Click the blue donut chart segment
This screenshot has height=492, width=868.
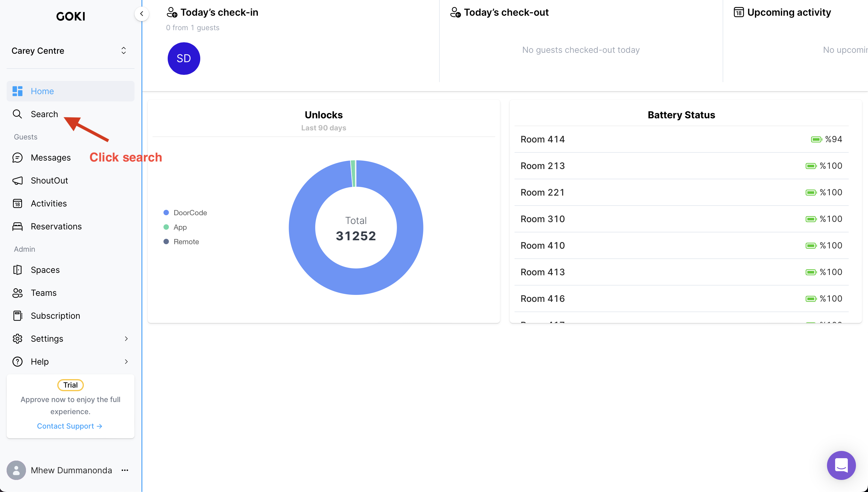point(356,282)
